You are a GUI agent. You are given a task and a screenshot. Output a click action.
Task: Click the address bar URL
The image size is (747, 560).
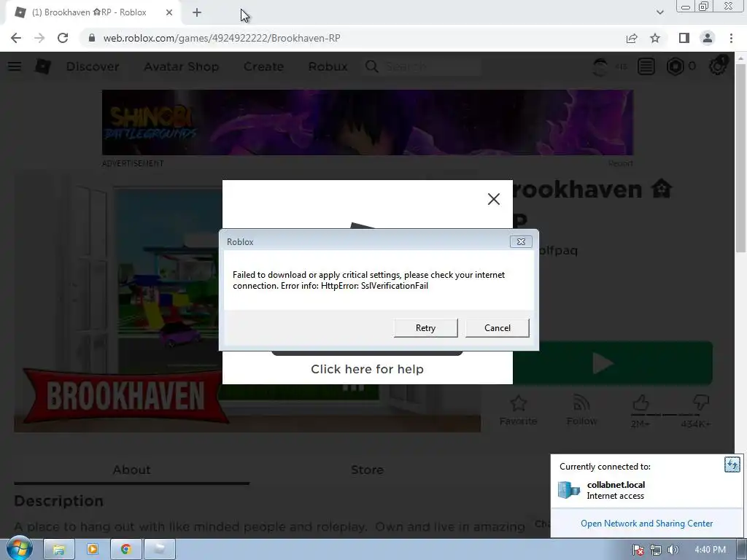coord(222,38)
